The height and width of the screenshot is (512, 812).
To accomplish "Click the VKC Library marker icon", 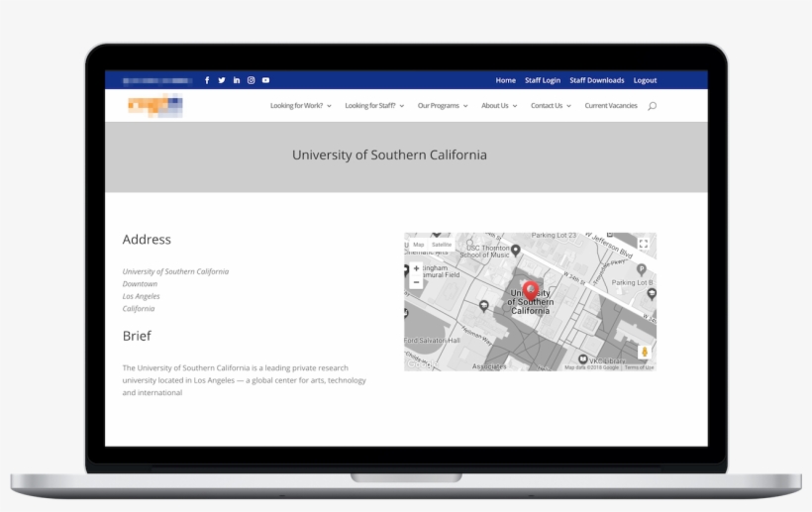I will point(582,358).
